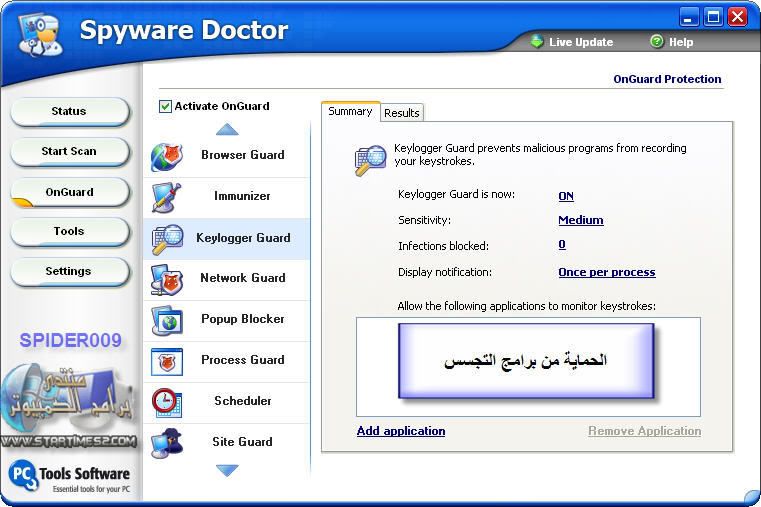The image size is (761, 507).
Task: Click the Spyware Doctor logo icon
Action: click(x=40, y=35)
